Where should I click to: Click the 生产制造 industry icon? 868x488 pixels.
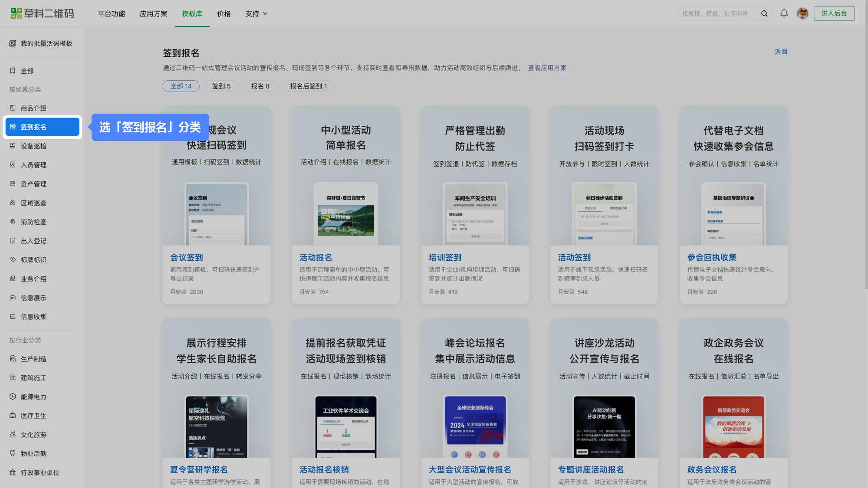pyautogui.click(x=13, y=359)
